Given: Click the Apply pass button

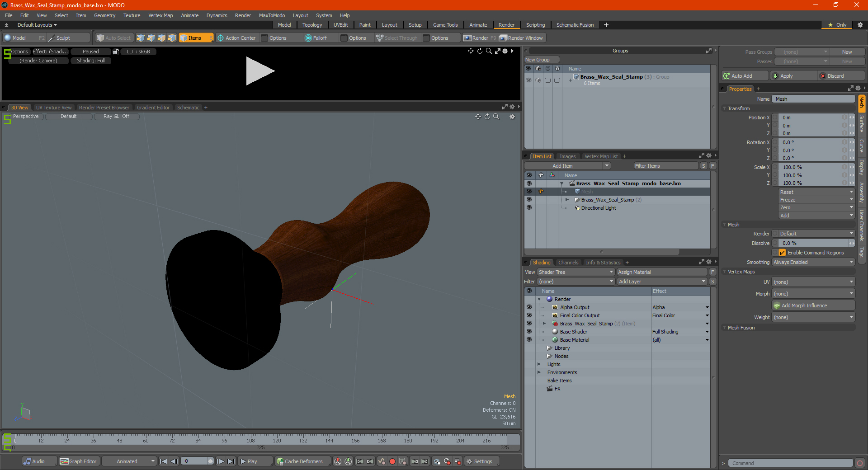Looking at the screenshot, I should click(x=793, y=76).
